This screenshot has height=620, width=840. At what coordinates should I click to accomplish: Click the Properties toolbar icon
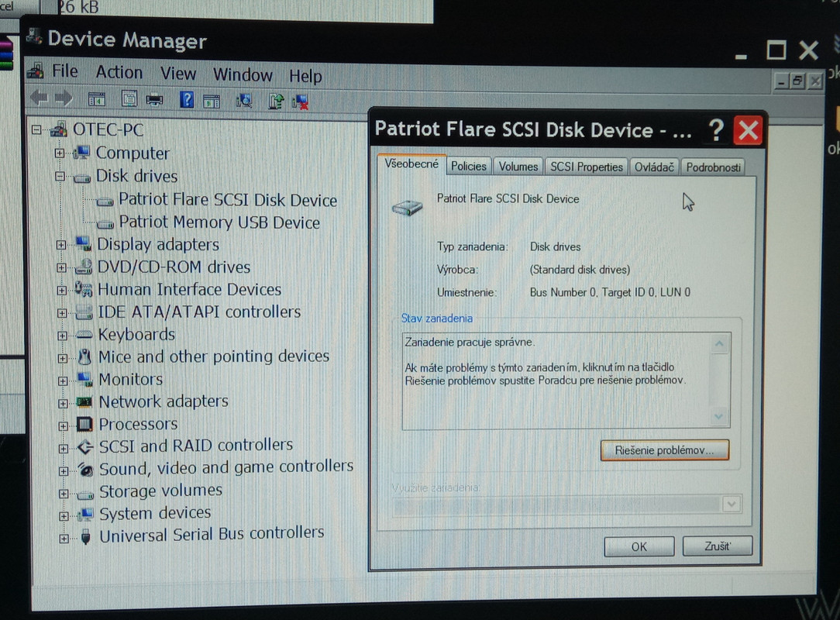click(x=129, y=99)
